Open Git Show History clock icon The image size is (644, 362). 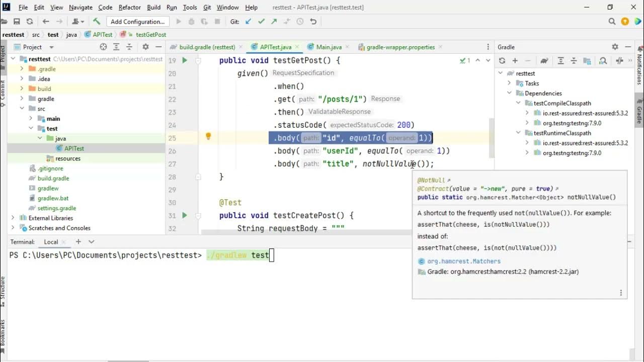300,22
